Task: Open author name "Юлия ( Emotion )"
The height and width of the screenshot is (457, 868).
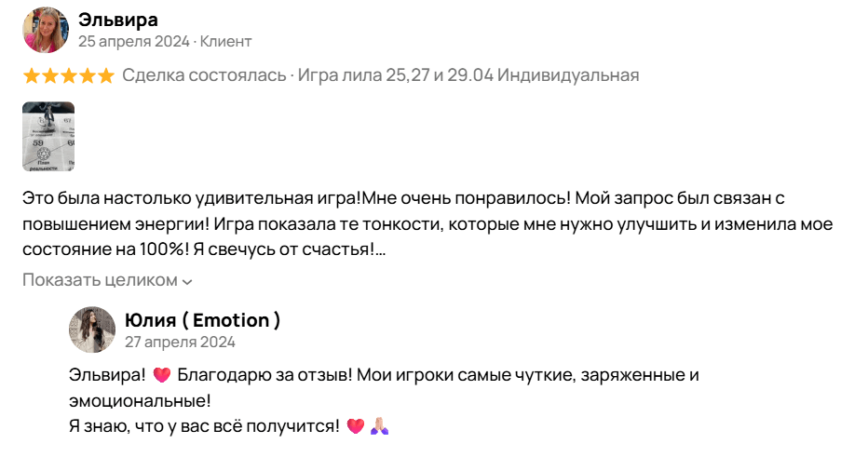Action: [202, 320]
